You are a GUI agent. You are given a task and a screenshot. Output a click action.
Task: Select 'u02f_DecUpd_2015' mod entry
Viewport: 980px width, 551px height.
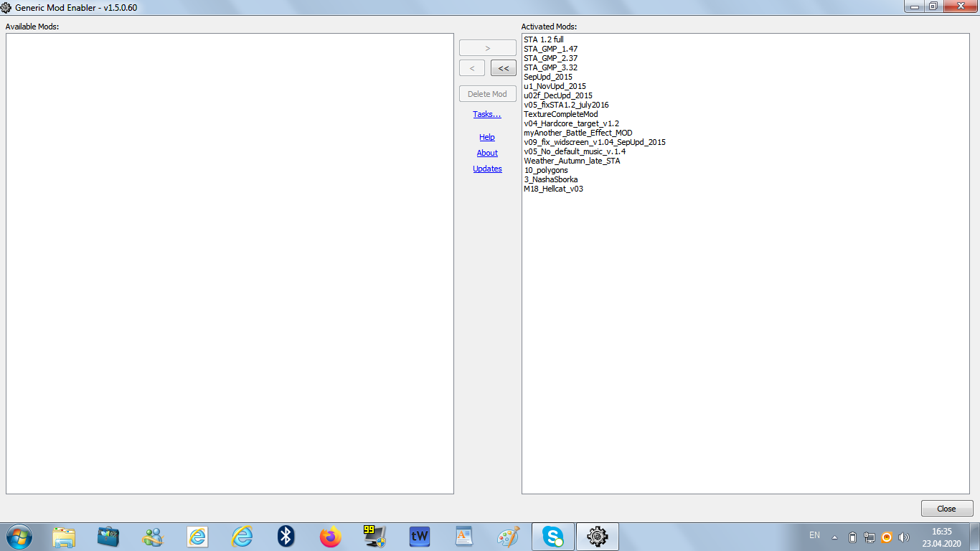click(558, 95)
